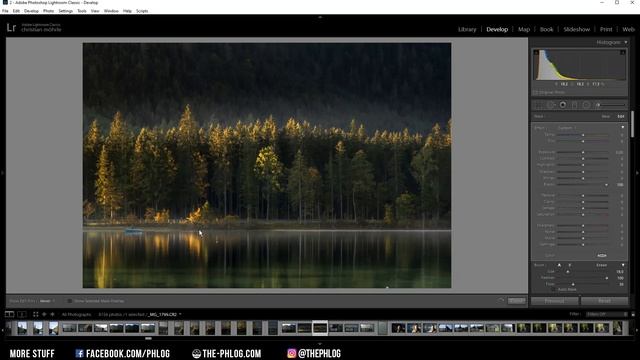Click Edit in the Mask row
The height and width of the screenshot is (360, 640).
point(621,116)
